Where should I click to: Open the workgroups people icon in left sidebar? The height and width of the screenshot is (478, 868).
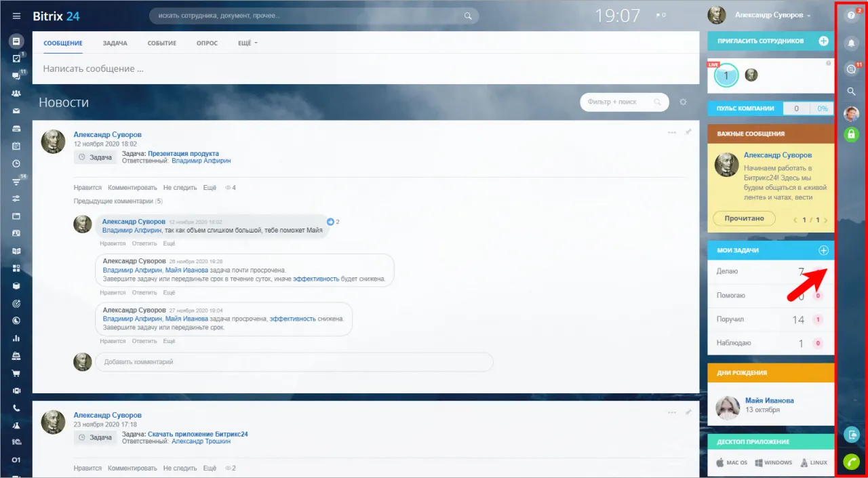16,94
